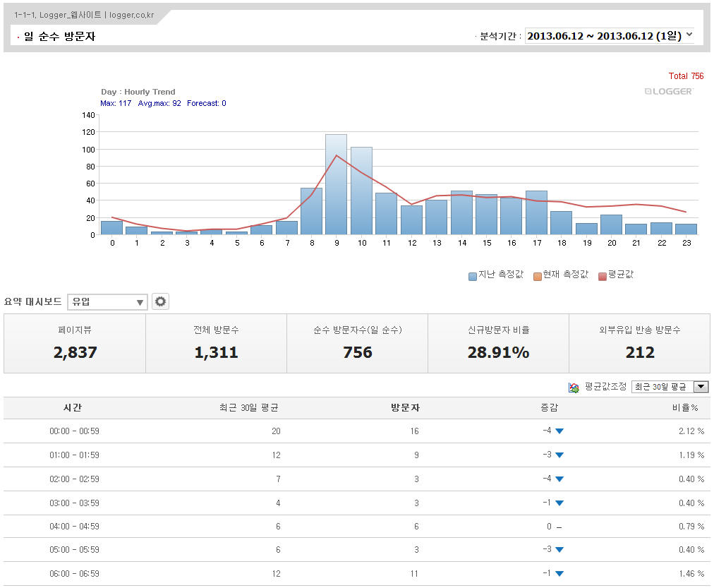Click the decrease arrow in 01:00 - 01:59 row

[559, 455]
